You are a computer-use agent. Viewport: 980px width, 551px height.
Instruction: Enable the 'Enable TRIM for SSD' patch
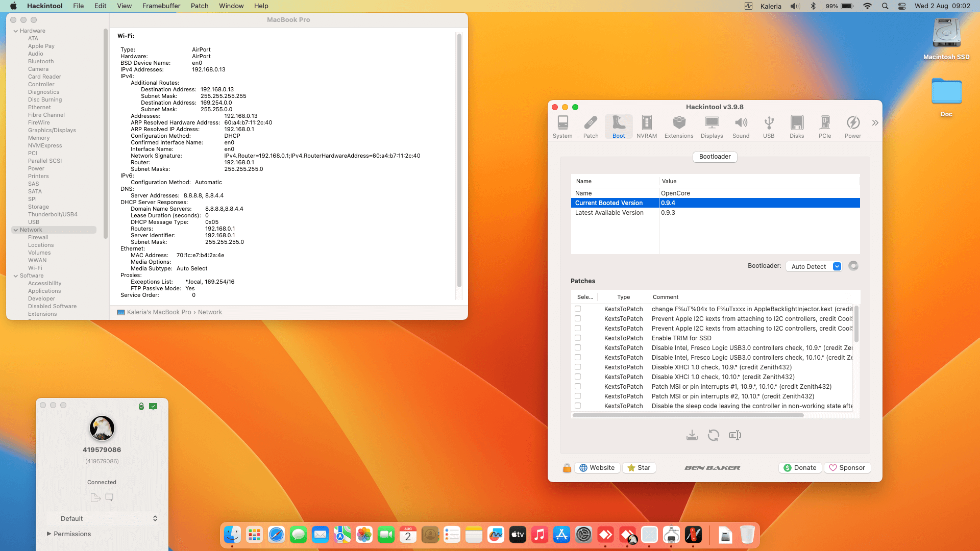(577, 338)
